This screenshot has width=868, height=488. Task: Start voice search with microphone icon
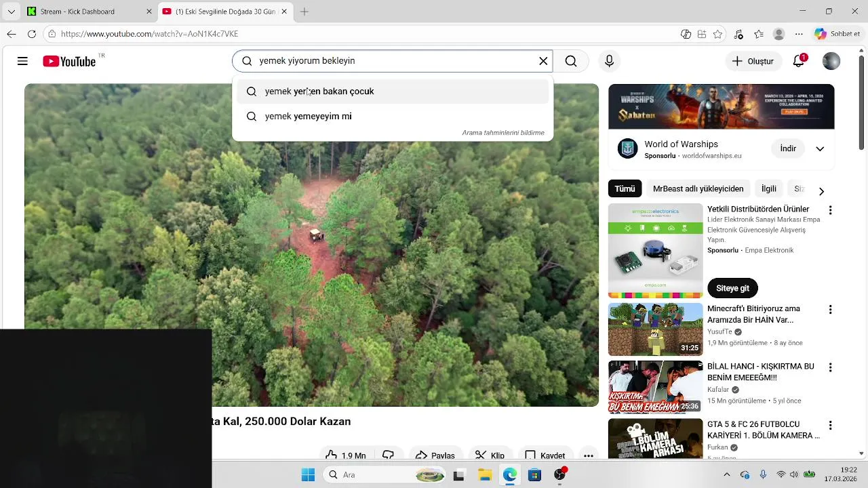(x=609, y=61)
